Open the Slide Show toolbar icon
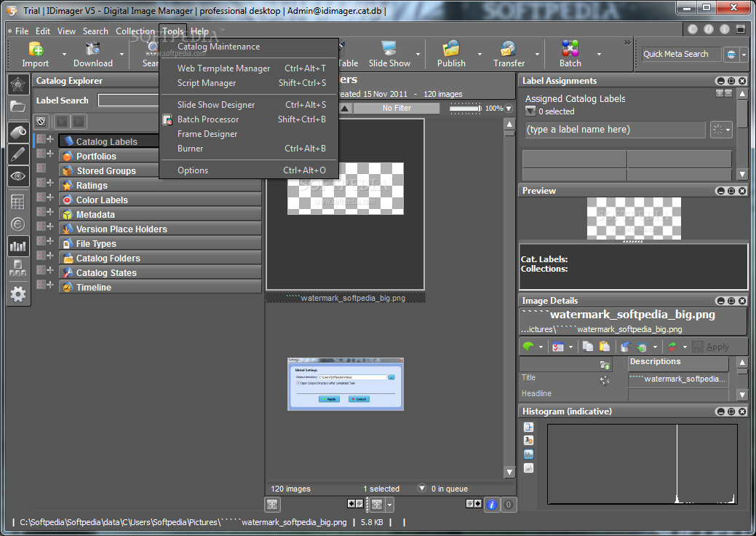 click(389, 49)
